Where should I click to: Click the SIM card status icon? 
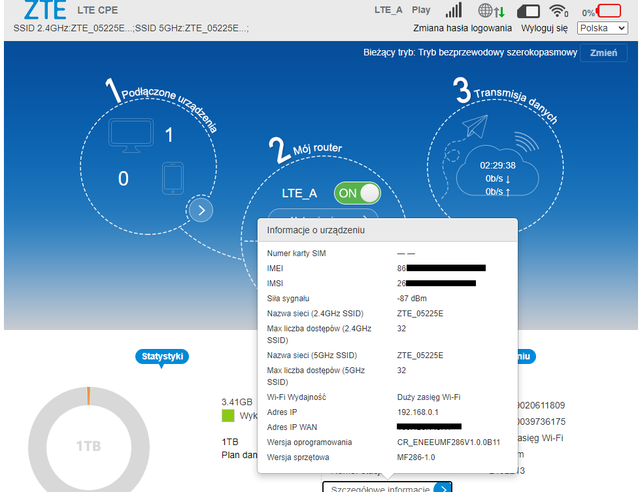[528, 11]
